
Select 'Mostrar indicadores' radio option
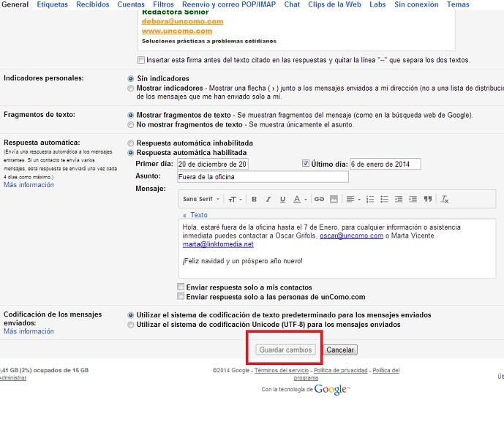(131, 88)
